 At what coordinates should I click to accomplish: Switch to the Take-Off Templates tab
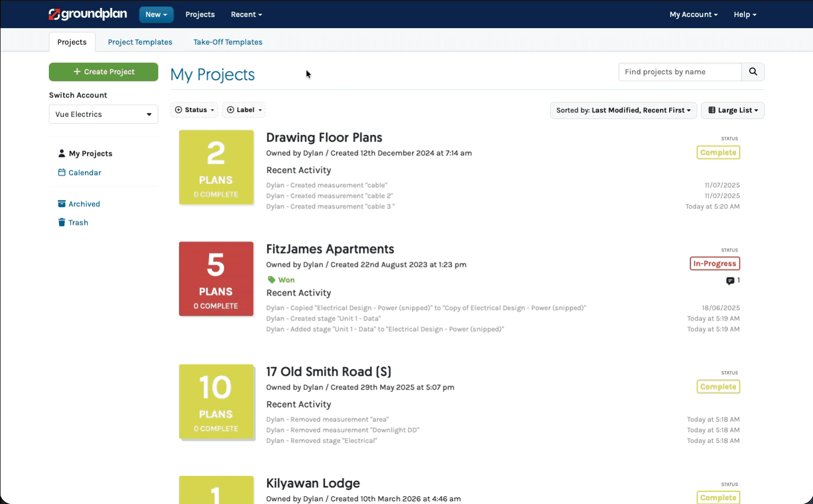[228, 42]
